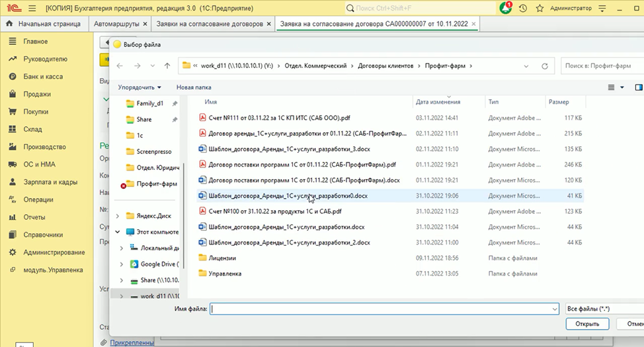
Task: Open the 1C main menu hamburger icon
Action: 32,8
